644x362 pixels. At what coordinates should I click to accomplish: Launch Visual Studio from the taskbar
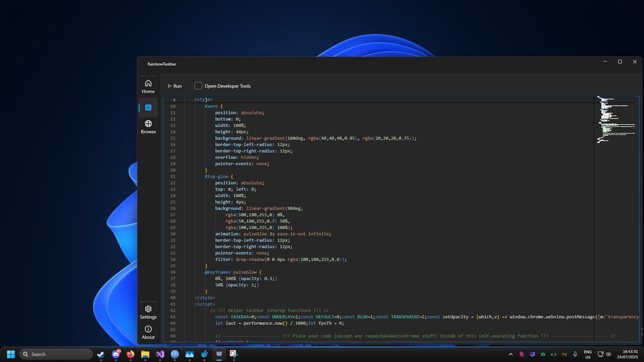pos(160,354)
